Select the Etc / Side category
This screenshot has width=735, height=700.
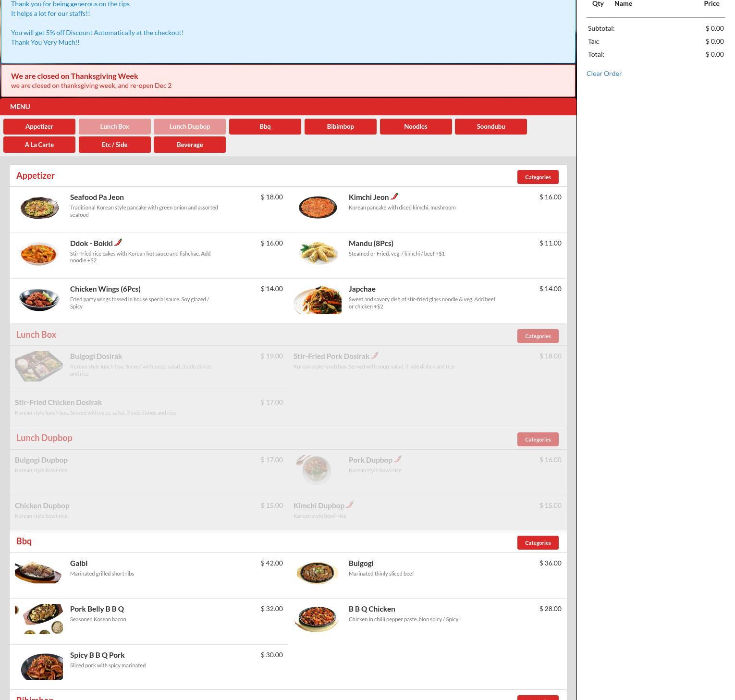pyautogui.click(x=115, y=145)
